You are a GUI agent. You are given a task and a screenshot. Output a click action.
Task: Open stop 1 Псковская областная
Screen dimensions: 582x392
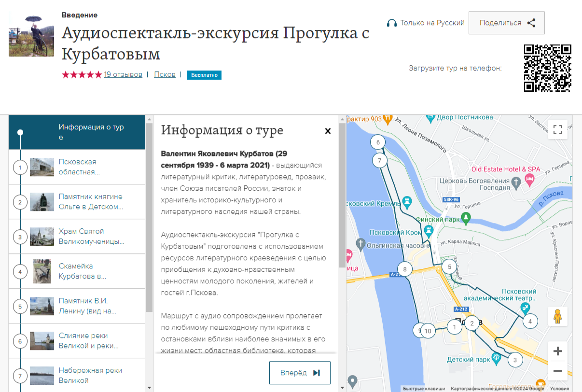point(77,167)
